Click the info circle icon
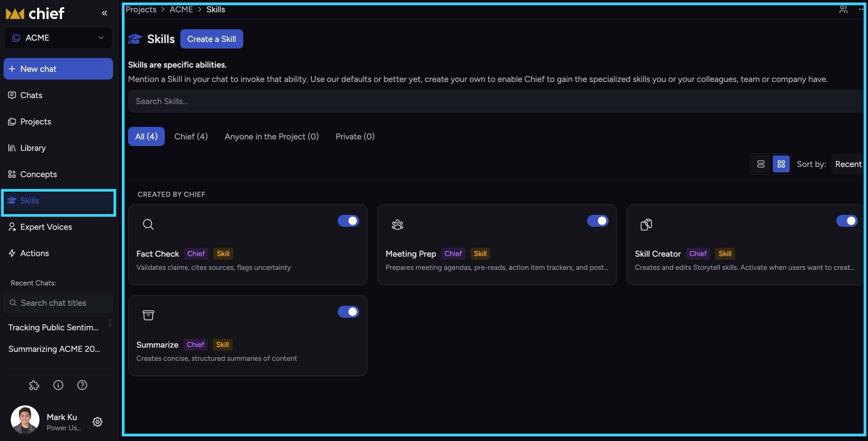This screenshot has width=868, height=441. [58, 385]
